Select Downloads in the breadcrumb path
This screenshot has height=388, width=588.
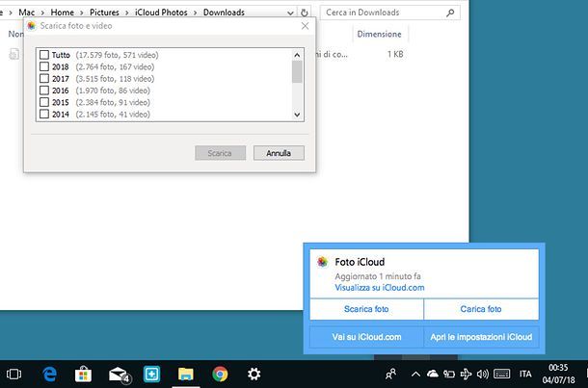coord(224,13)
